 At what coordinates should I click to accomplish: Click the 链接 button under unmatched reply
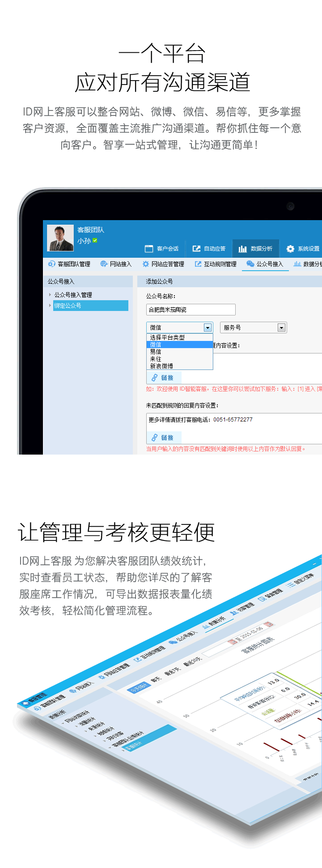coord(163,438)
